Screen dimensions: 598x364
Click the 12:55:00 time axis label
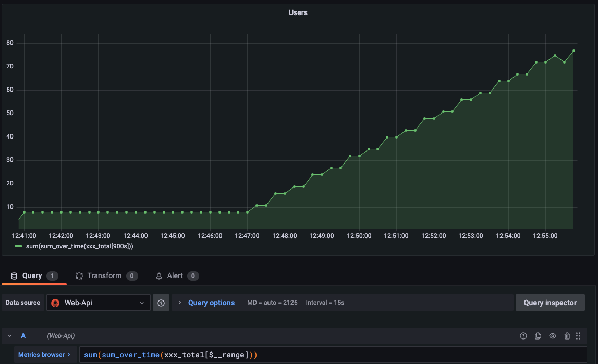pyautogui.click(x=545, y=236)
